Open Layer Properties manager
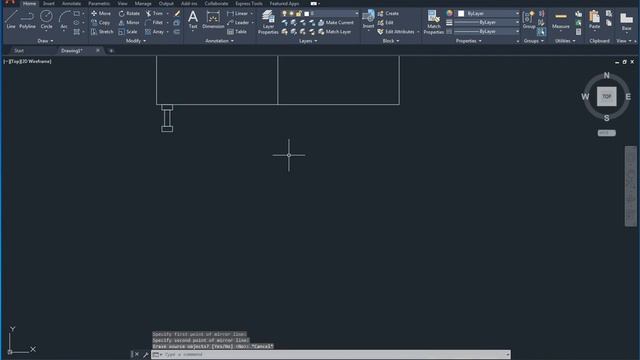Viewport: 640px width, 360px height. click(x=268, y=22)
